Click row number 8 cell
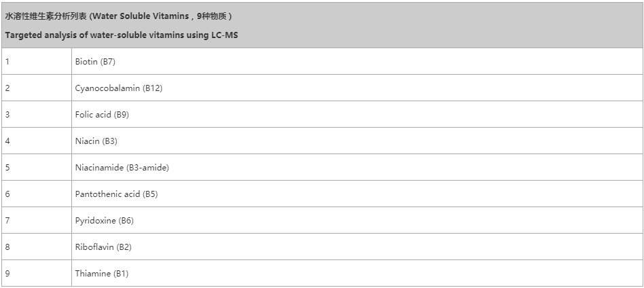The width and height of the screenshot is (644, 288). (x=36, y=247)
